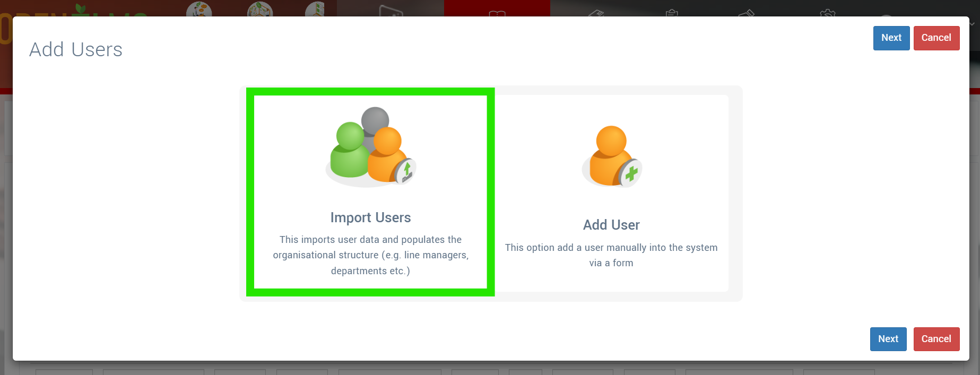This screenshot has height=375, width=980.
Task: Proceed with the bottom Next button
Action: pos(888,339)
